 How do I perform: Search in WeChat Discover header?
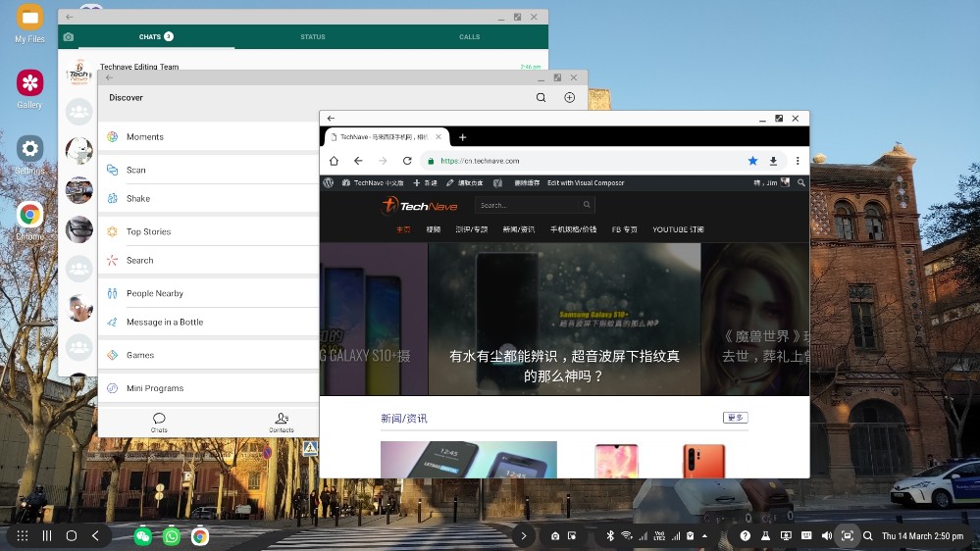click(x=541, y=97)
